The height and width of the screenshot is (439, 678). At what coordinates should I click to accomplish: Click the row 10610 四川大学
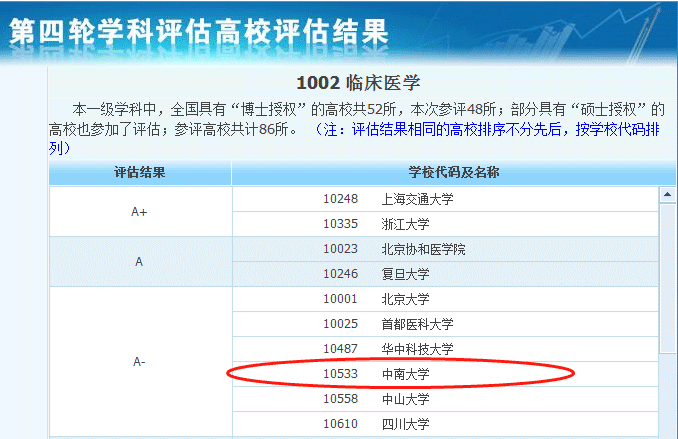(445, 424)
